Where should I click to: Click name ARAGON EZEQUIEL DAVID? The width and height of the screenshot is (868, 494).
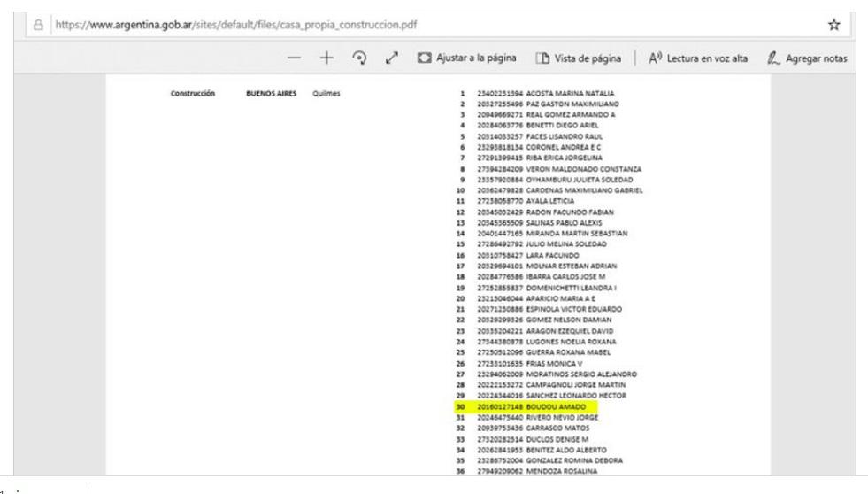click(570, 331)
